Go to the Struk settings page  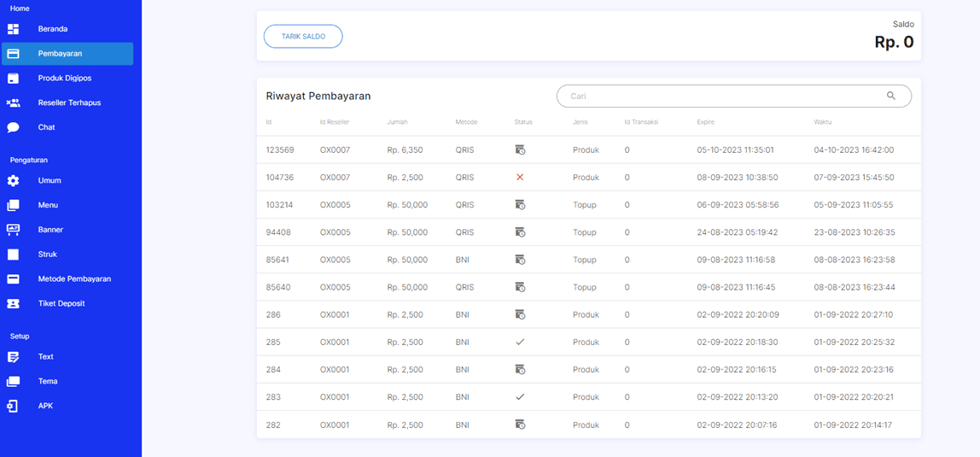[x=49, y=255]
